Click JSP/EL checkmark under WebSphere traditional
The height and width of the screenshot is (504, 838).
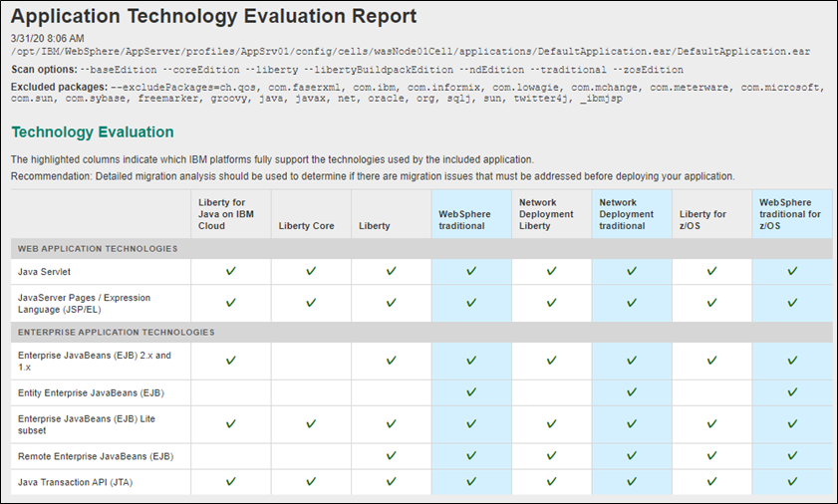coord(471,303)
